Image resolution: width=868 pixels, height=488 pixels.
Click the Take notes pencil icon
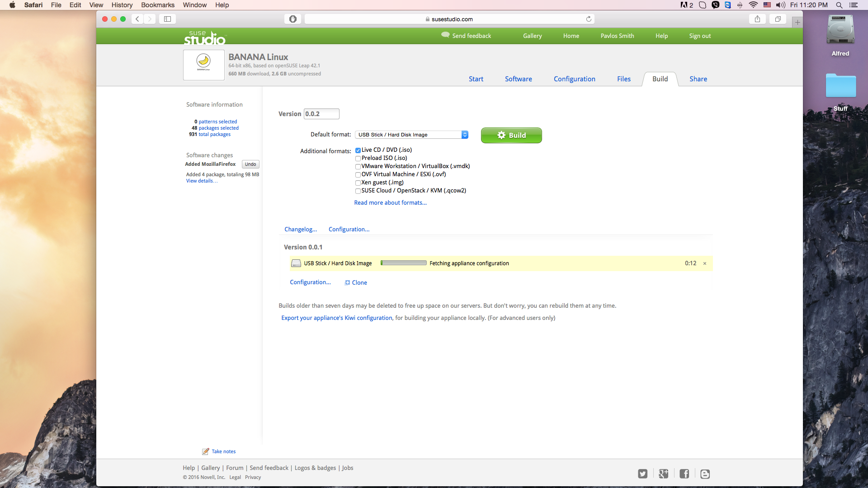(x=206, y=451)
